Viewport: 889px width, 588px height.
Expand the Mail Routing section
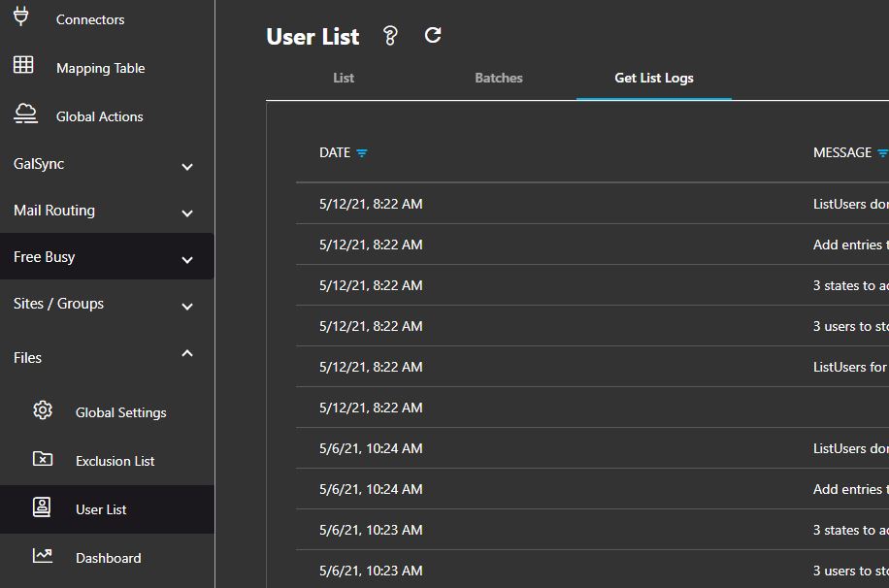click(187, 213)
